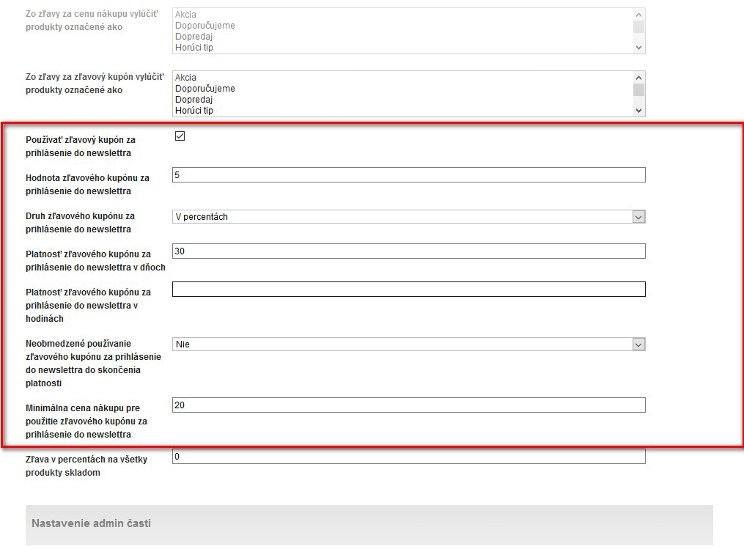
Task: Select 'Akcia' in the coupon discount exclusion list
Action: pos(186,78)
